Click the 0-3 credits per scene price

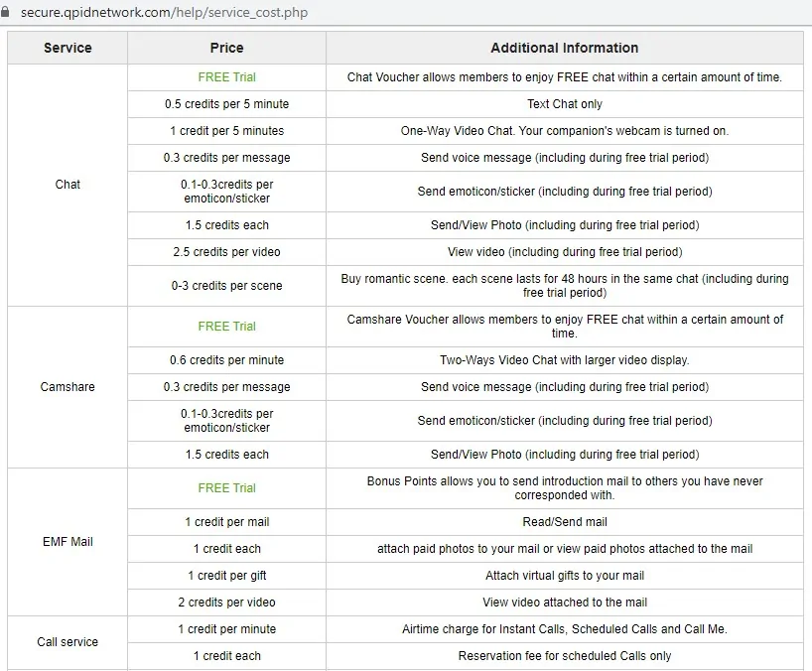point(226,286)
